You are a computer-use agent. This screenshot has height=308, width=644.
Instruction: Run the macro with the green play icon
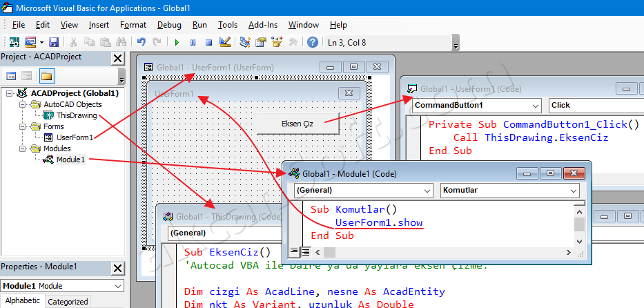(x=177, y=42)
